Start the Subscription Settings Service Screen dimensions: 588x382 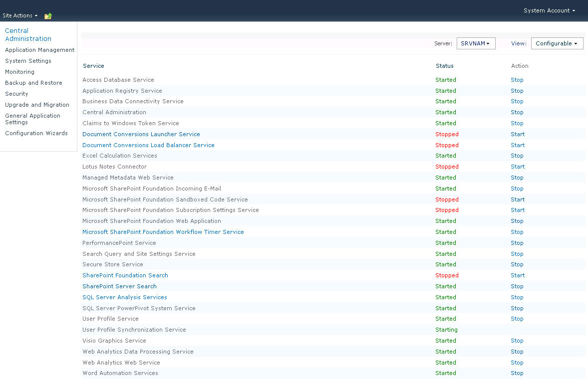[518, 210]
